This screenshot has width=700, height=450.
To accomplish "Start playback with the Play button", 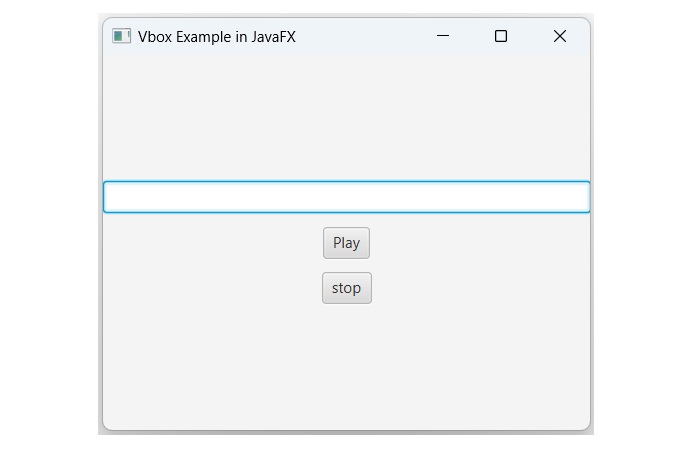I will [346, 243].
